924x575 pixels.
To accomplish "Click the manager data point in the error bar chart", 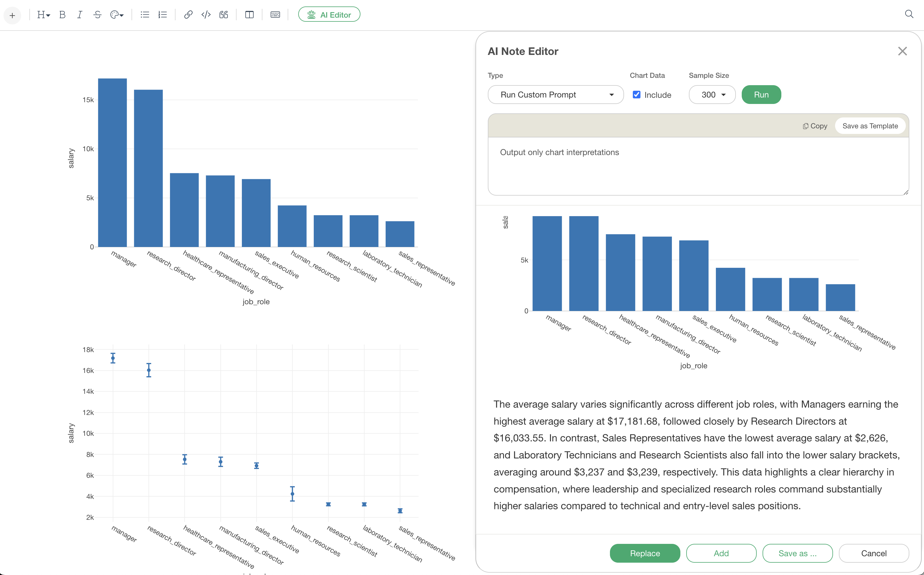I will click(x=113, y=358).
